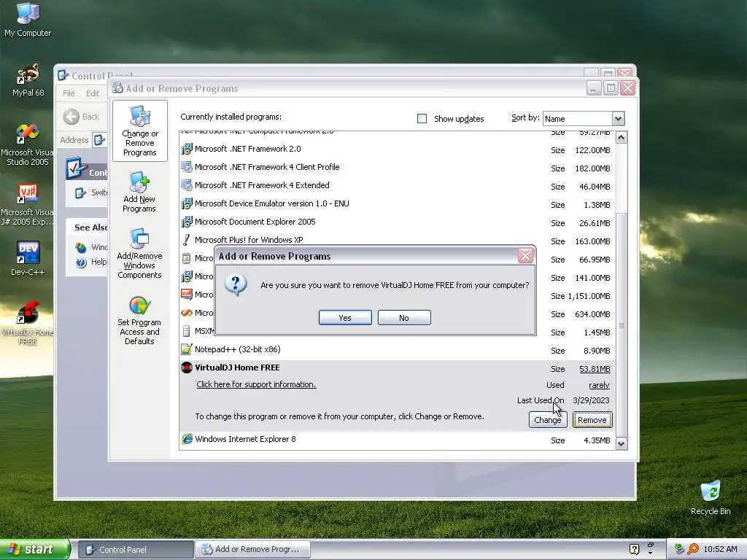747x560 pixels.
Task: Click the 53.81MB size value
Action: tap(595, 369)
